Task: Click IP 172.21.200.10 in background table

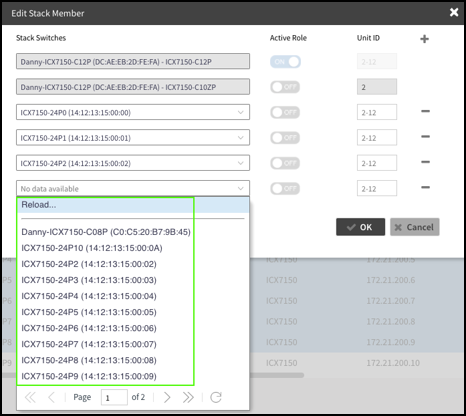Action: [x=393, y=363]
